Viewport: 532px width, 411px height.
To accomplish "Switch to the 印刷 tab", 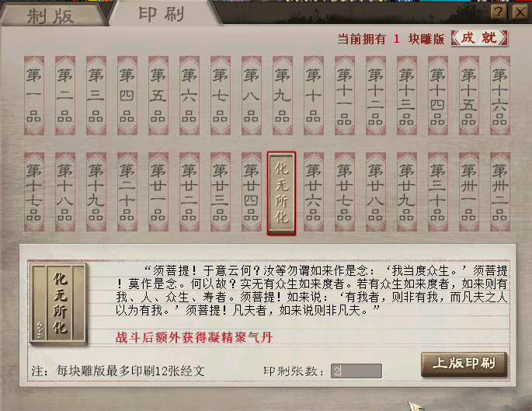I will (162, 14).
